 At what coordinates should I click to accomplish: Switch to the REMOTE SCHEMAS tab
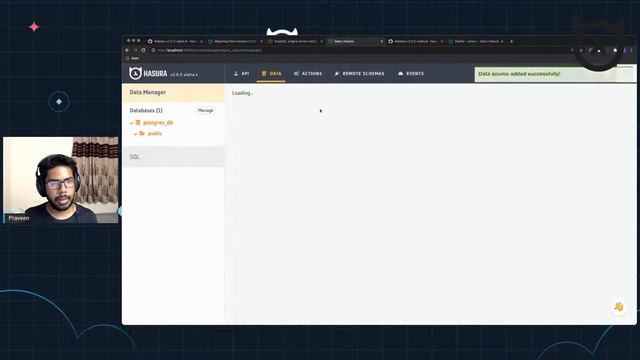(x=359, y=73)
